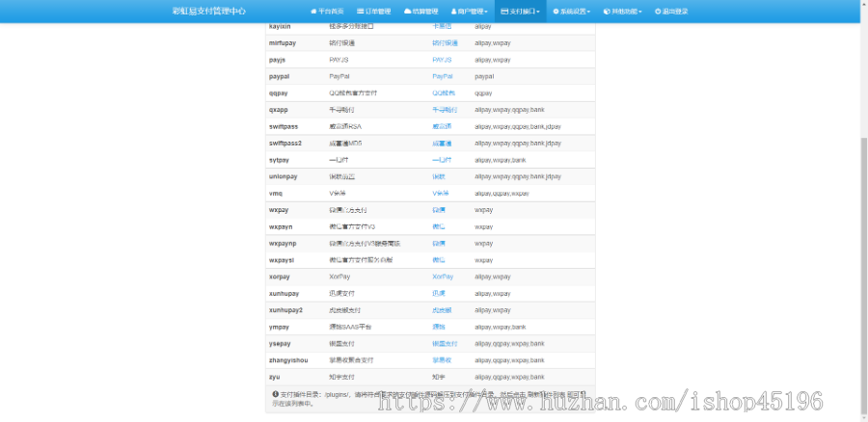Select plugin name xunhupay2
The width and height of the screenshot is (868, 422).
coord(285,310)
